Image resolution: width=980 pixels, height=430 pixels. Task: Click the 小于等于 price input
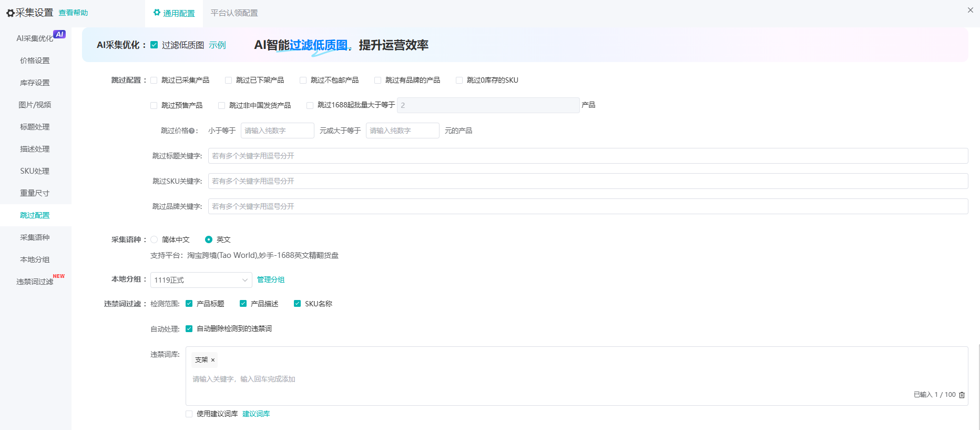pyautogui.click(x=278, y=131)
